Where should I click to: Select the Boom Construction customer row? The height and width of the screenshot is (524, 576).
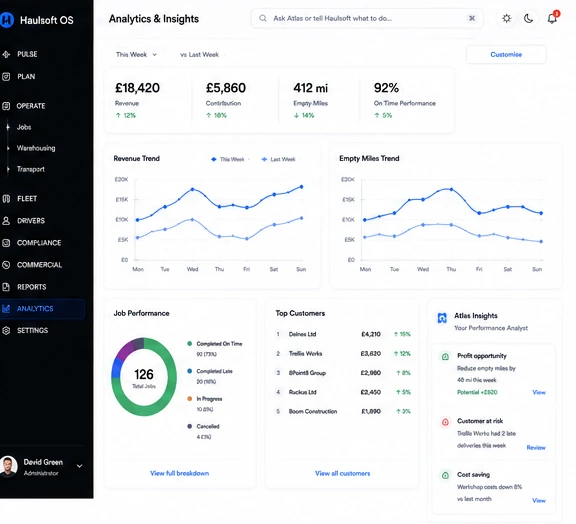click(343, 412)
